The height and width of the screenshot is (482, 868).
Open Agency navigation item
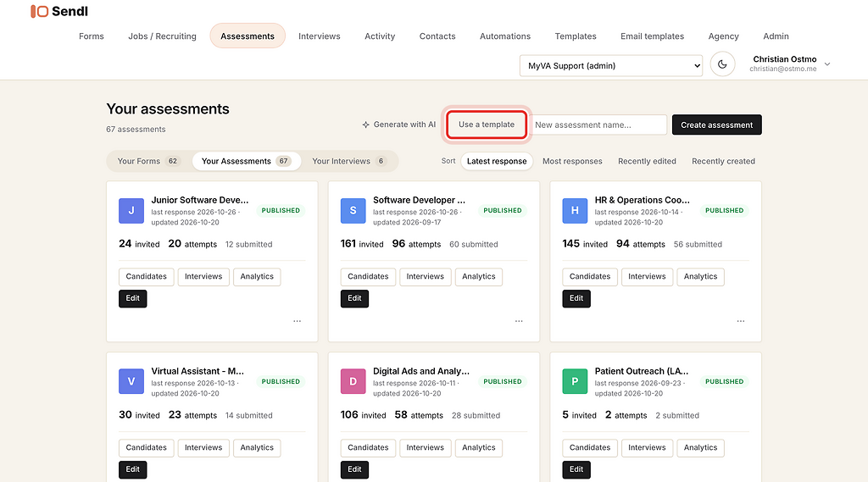(x=724, y=36)
